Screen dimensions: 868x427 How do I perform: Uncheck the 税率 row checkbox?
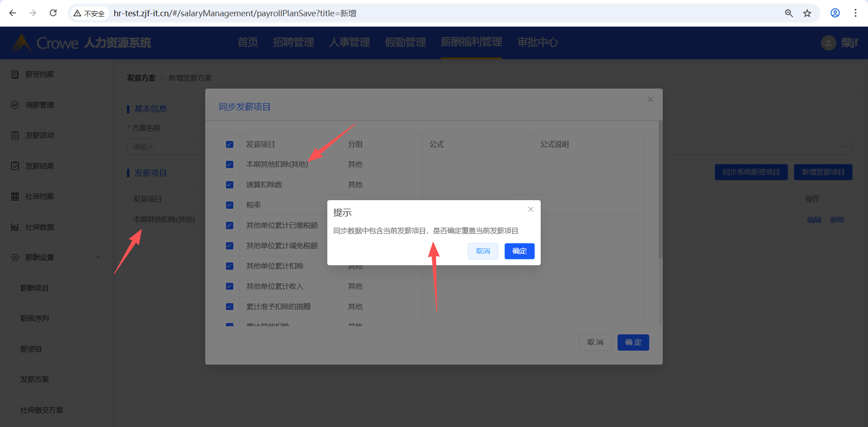point(230,205)
